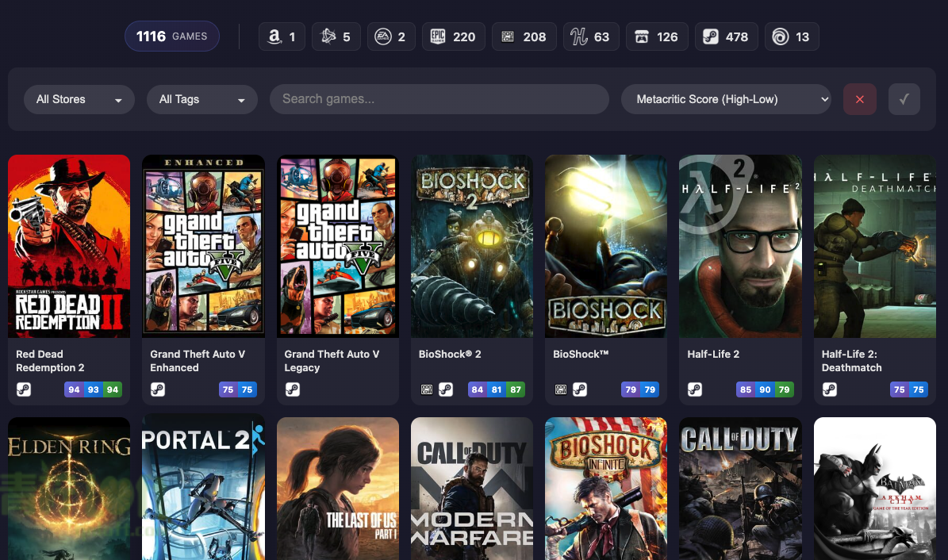Click the Battle.net store count badge

coord(336,36)
